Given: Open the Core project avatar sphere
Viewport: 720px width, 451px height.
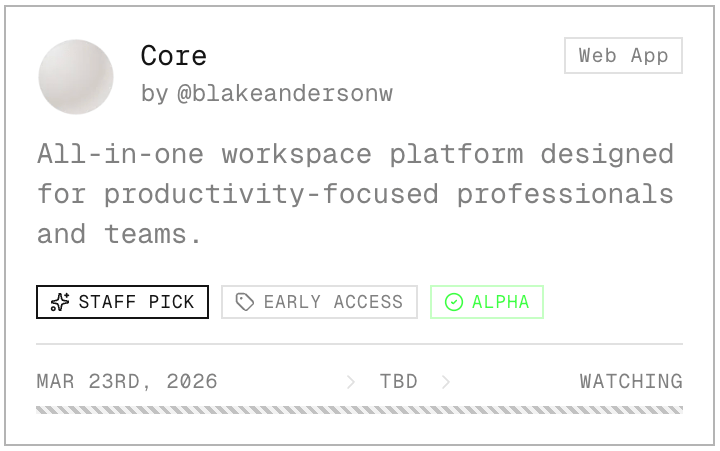Looking at the screenshot, I should pyautogui.click(x=76, y=77).
